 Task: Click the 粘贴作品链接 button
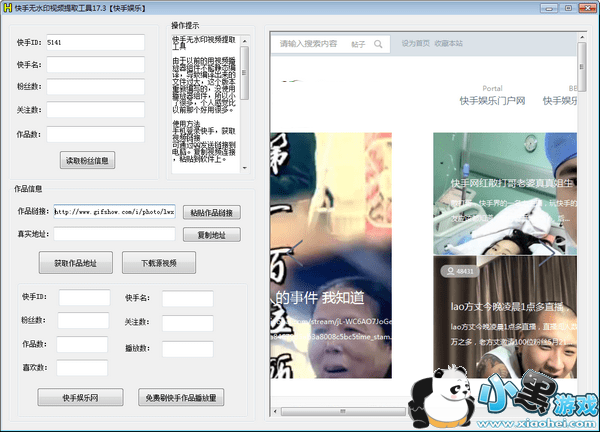212,212
